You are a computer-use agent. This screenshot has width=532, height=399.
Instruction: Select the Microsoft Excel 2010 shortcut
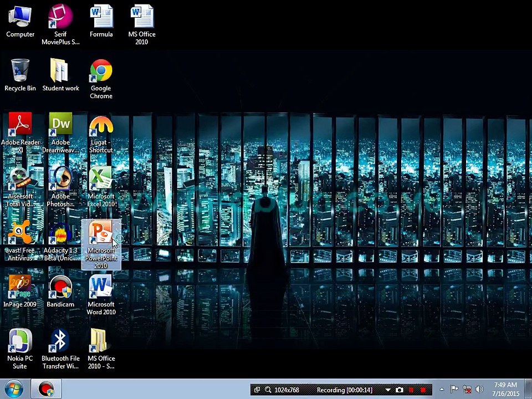tap(101, 187)
